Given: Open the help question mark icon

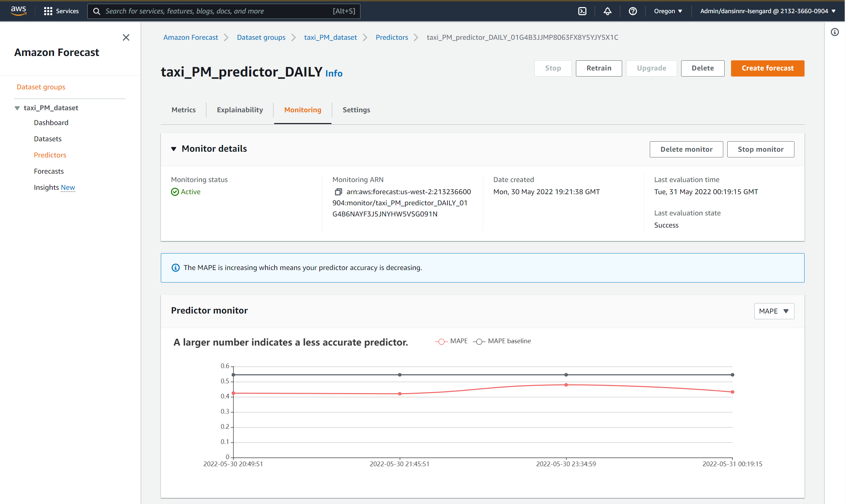Looking at the screenshot, I should (x=632, y=11).
